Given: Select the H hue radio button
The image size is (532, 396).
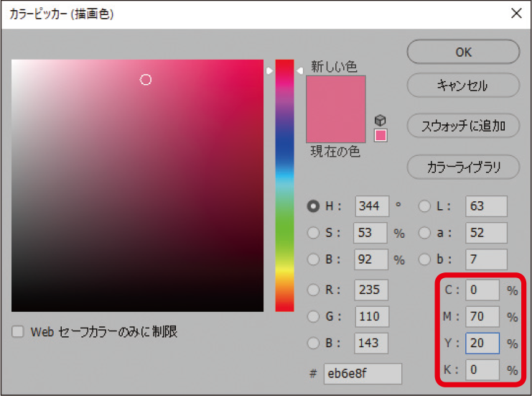Looking at the screenshot, I should (313, 206).
